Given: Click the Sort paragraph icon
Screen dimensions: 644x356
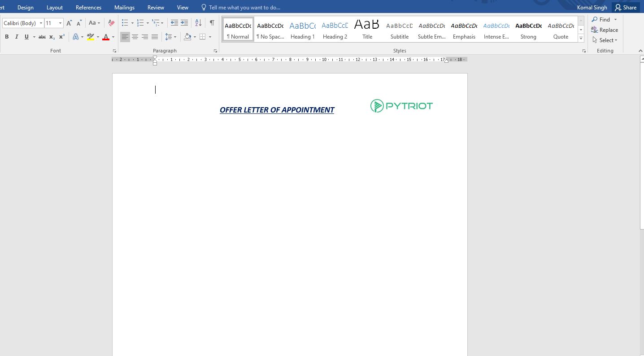Looking at the screenshot, I should point(198,23).
